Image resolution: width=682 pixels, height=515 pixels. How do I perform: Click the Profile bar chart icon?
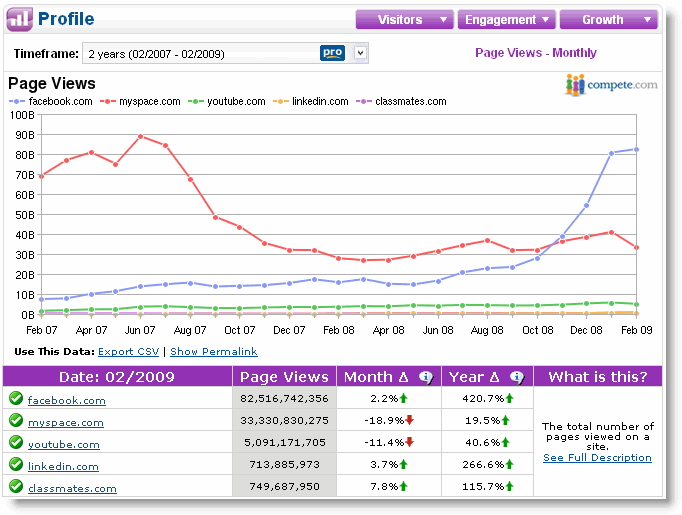(x=19, y=19)
